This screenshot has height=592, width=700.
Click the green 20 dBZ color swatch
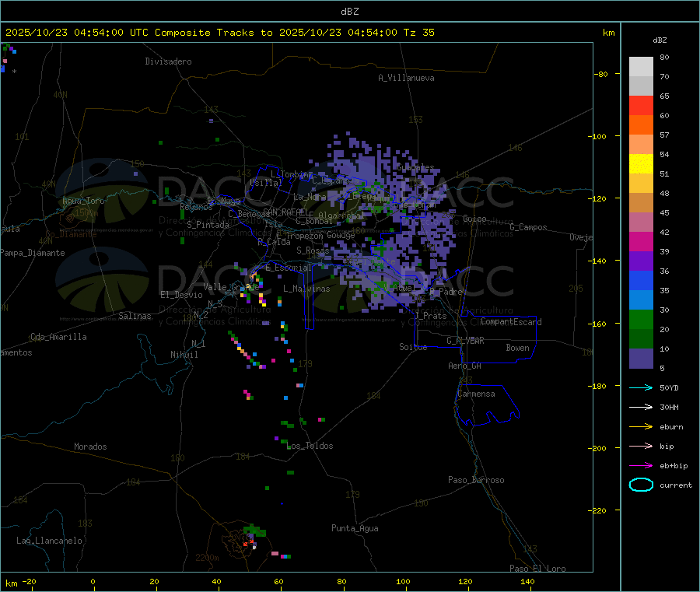pos(641,319)
